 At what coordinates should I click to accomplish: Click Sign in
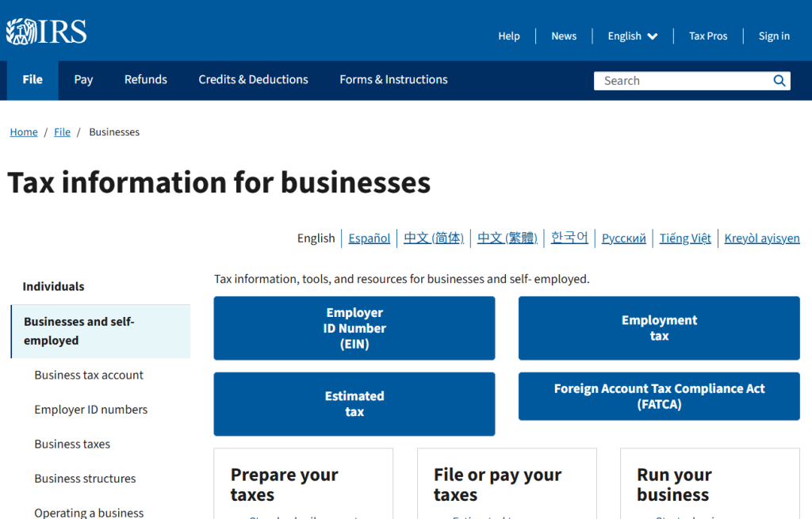(774, 36)
